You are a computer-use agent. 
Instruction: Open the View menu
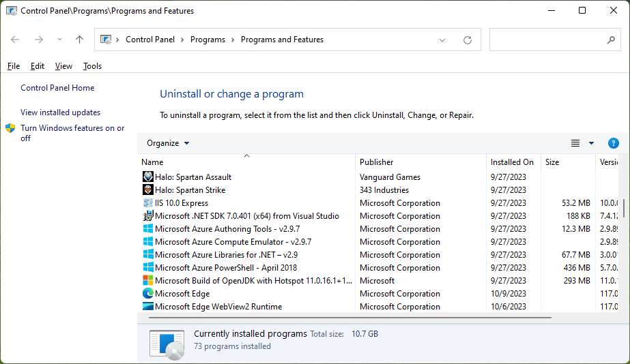pyautogui.click(x=63, y=66)
